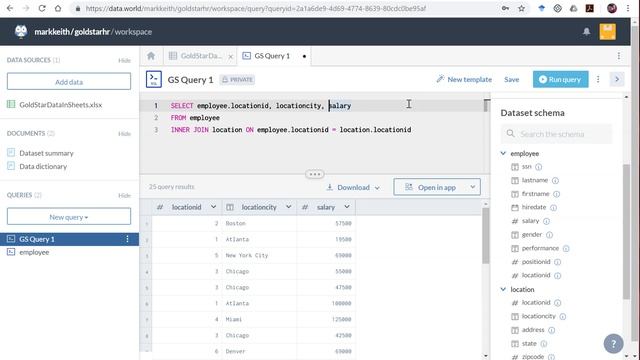Hide the Queries section

pos(124,196)
